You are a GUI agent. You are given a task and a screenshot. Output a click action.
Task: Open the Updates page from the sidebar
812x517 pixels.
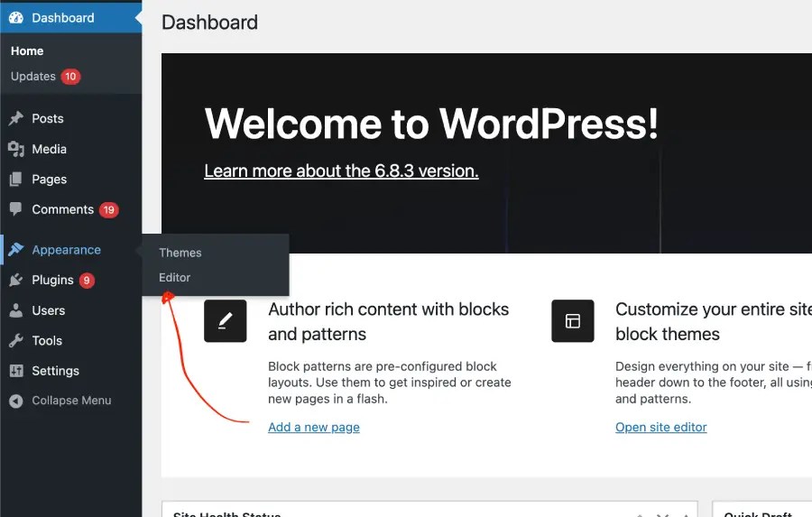(33, 77)
